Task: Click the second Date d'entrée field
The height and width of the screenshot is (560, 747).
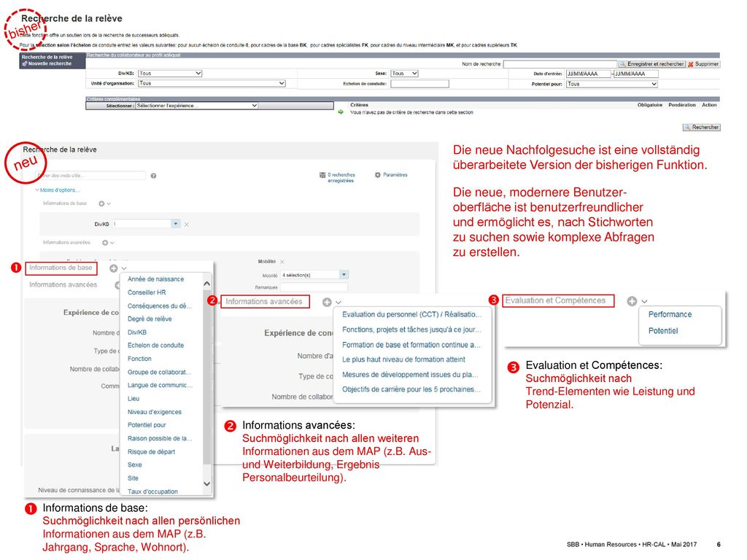Action: pos(636,74)
